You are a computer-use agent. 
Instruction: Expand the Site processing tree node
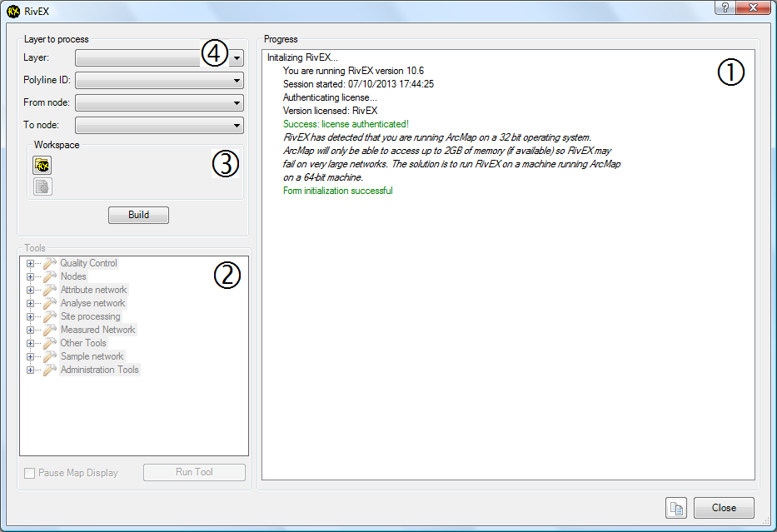(x=30, y=317)
